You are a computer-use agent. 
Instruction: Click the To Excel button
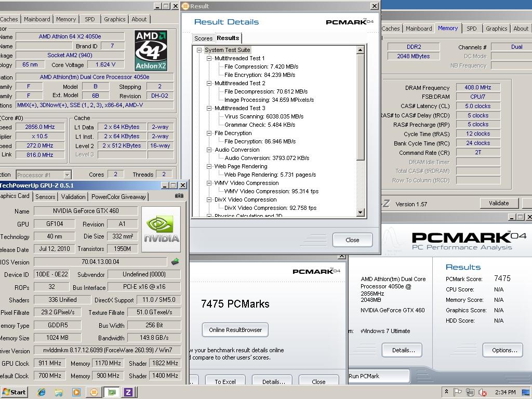pyautogui.click(x=225, y=380)
